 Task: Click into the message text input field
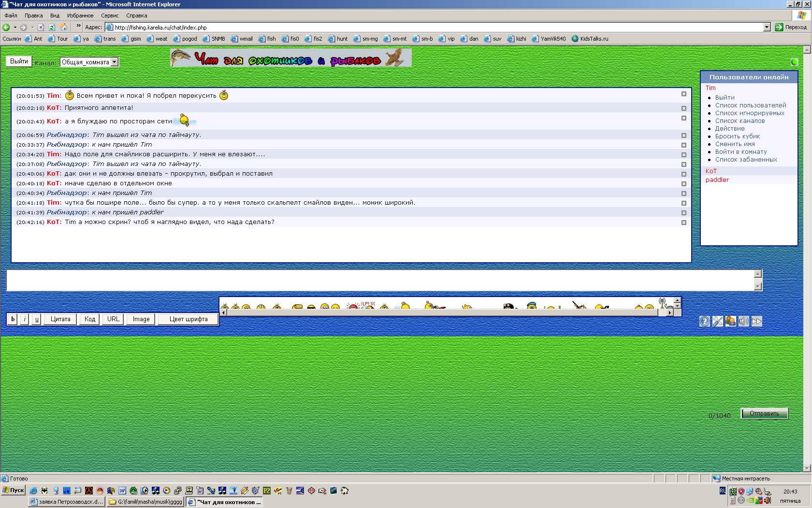[x=380, y=280]
